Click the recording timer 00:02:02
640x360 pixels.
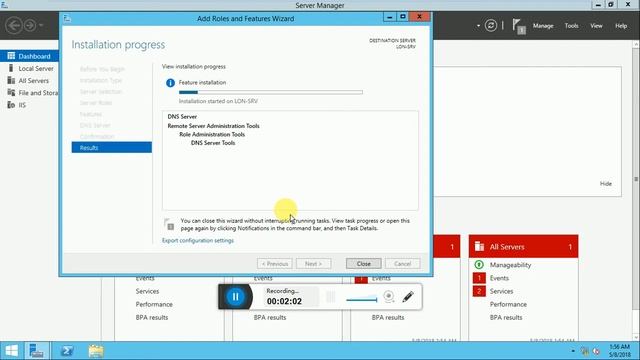[x=284, y=301]
